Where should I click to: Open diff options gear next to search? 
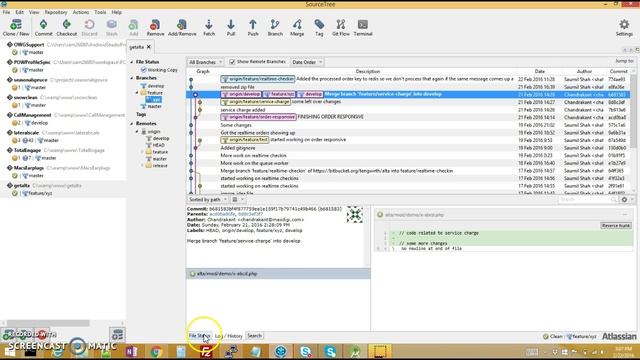click(624, 200)
